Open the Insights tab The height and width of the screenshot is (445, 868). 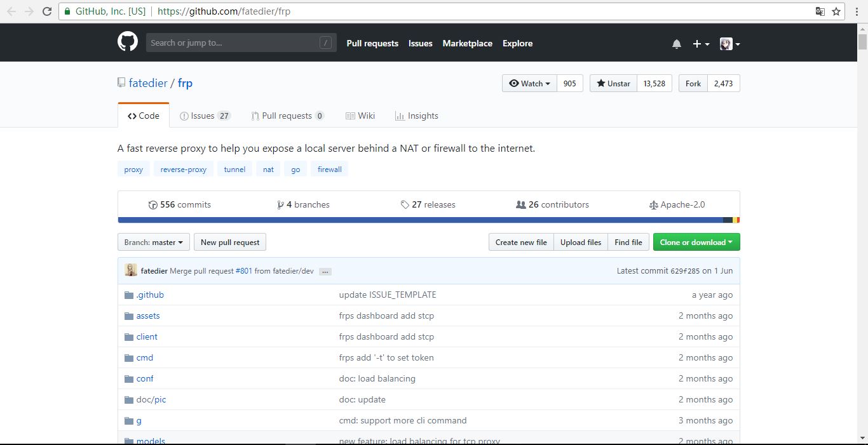[416, 116]
